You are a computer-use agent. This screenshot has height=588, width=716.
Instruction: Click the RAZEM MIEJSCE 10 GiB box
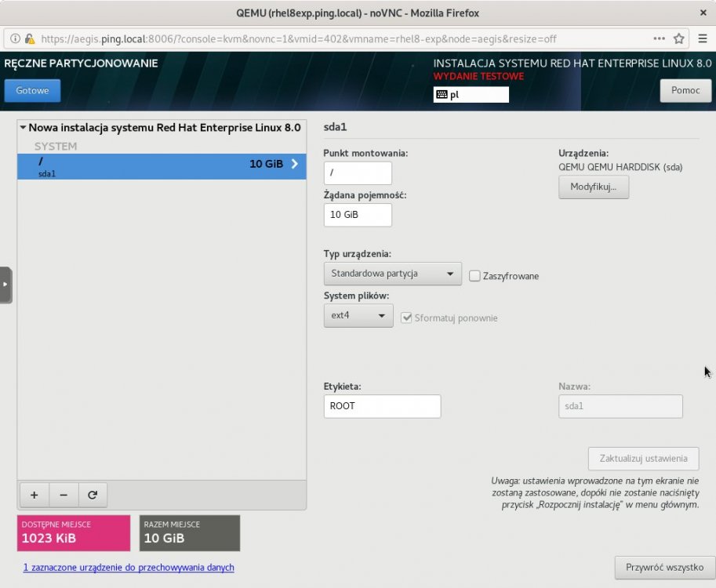(190, 533)
